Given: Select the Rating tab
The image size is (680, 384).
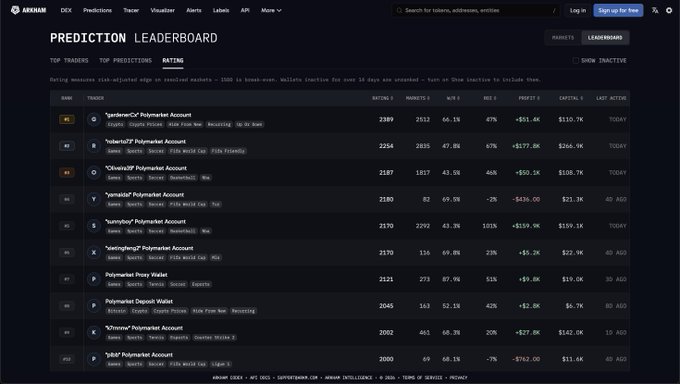Looking at the screenshot, I should tap(173, 60).
